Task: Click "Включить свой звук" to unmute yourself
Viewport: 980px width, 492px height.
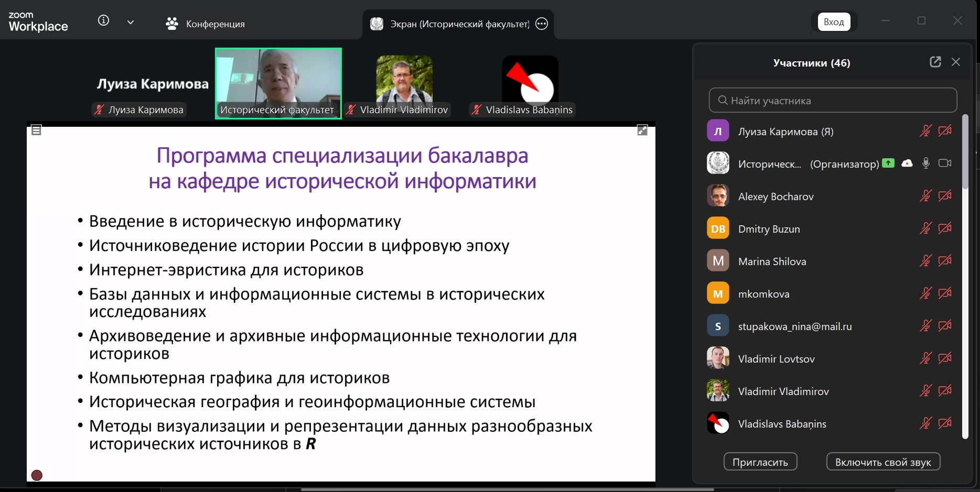Action: click(x=883, y=462)
